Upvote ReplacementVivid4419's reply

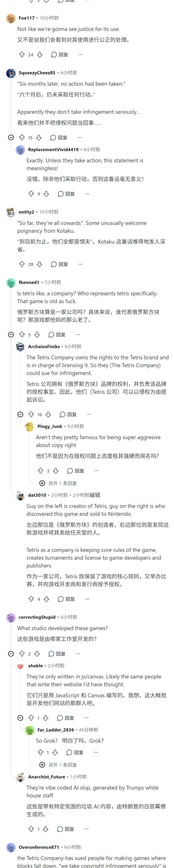[x=31, y=194]
